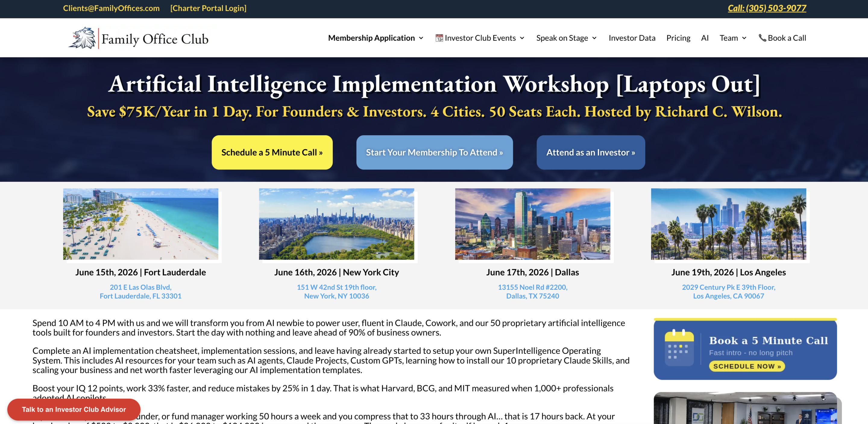Click the Family Office Club lion logo
This screenshot has width=868, height=424.
point(83,38)
